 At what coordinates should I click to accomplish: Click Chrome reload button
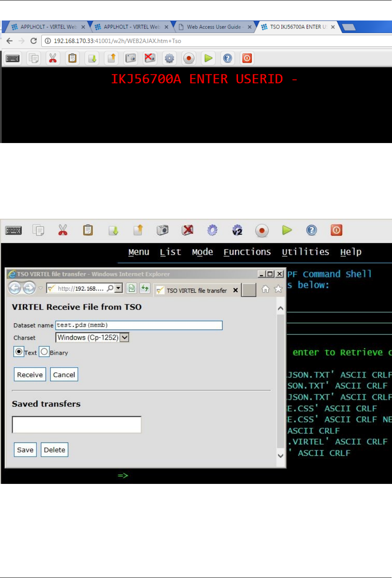pos(34,41)
